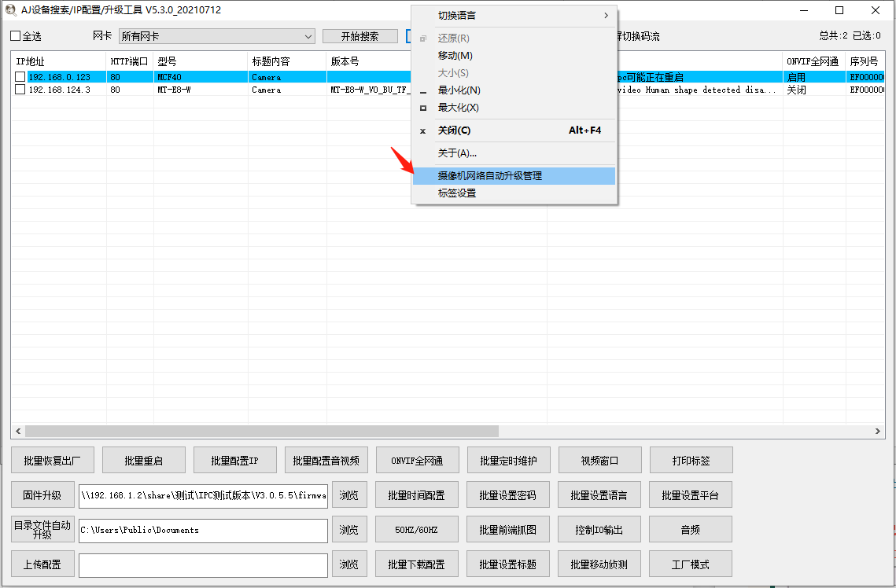The image size is (896, 588).
Task: Click the 打印标签 print label button
Action: coord(690,460)
